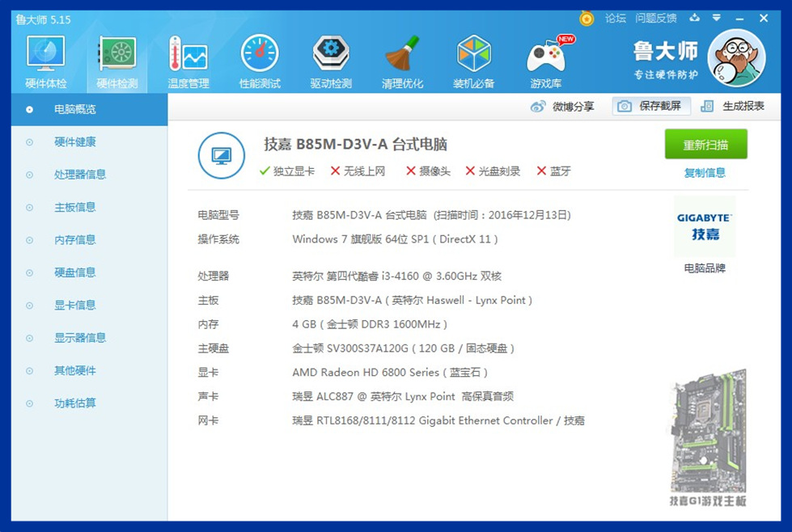Open 清理优化 cleanup broom icon
Image resolution: width=792 pixels, height=532 pixels.
(x=403, y=53)
